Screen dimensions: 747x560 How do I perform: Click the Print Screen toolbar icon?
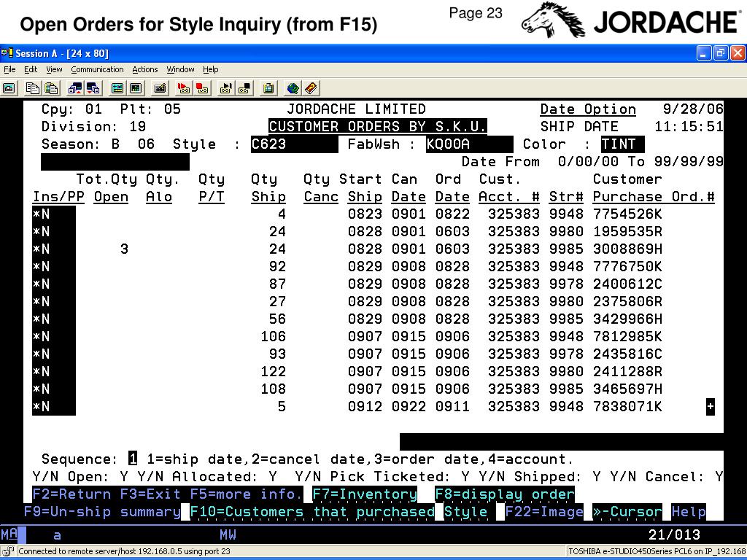click(9, 88)
